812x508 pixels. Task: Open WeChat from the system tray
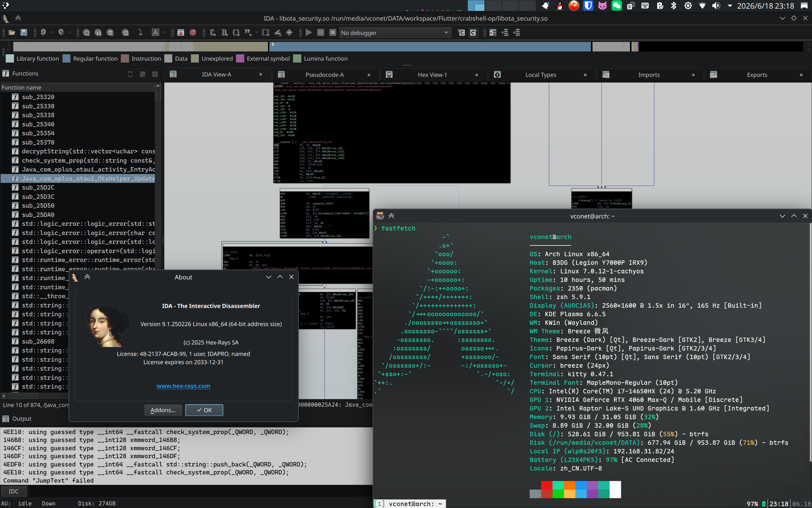point(617,6)
